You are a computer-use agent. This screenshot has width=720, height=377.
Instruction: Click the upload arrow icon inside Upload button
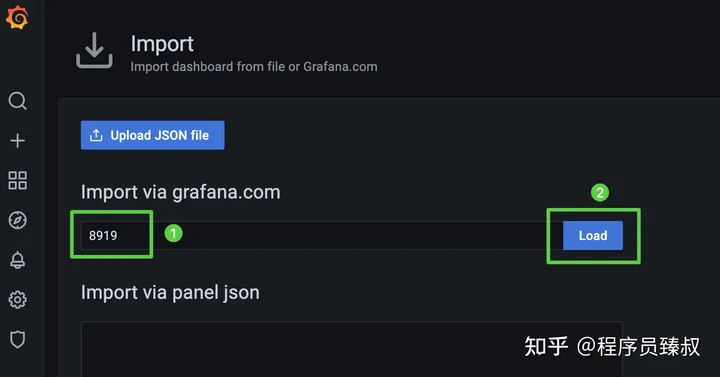pos(96,135)
